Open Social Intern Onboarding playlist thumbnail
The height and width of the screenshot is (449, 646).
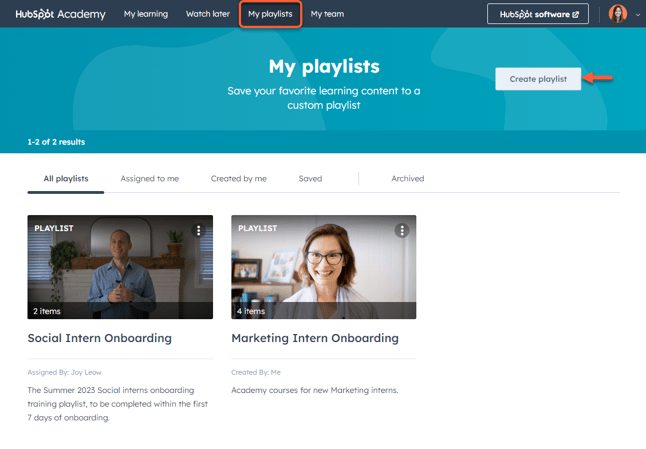[x=120, y=267]
